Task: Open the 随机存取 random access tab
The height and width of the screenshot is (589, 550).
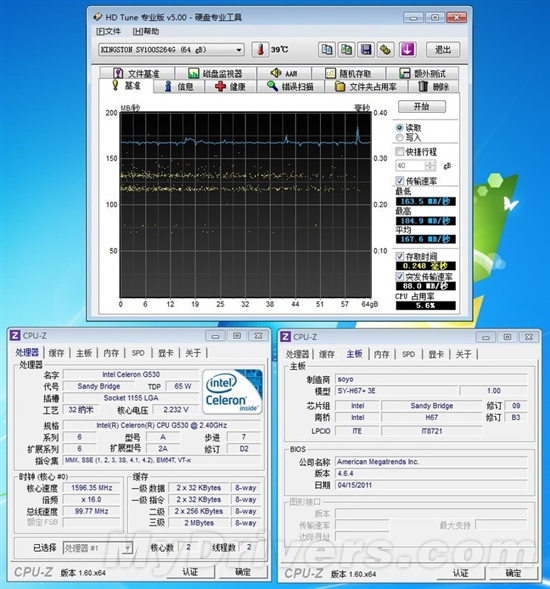Action: [x=349, y=73]
